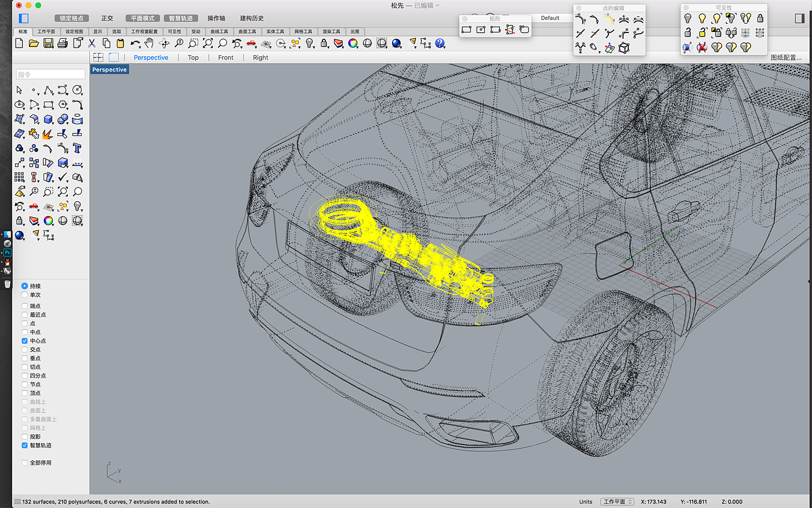The image size is (812, 508).
Task: Select the Text object tool in the sidebar
Action: [x=77, y=149]
